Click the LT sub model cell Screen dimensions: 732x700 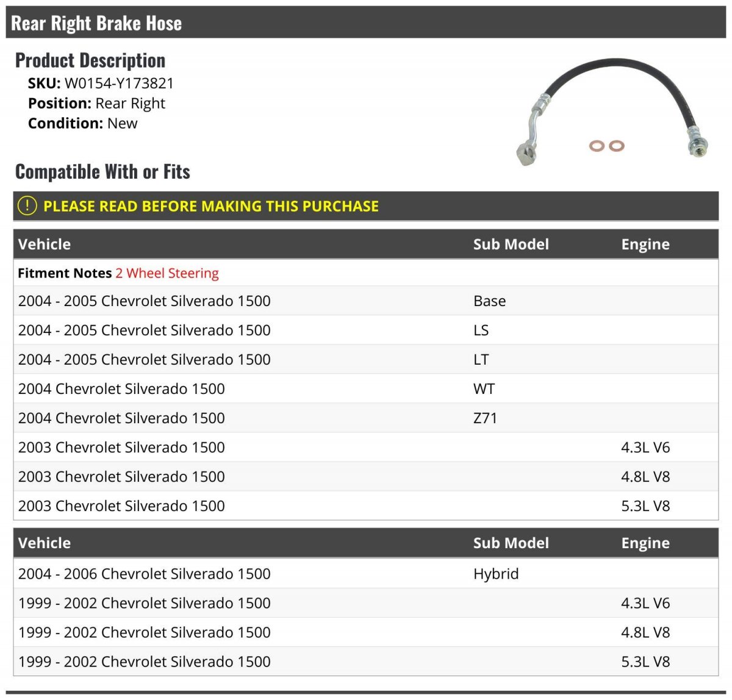(481, 360)
